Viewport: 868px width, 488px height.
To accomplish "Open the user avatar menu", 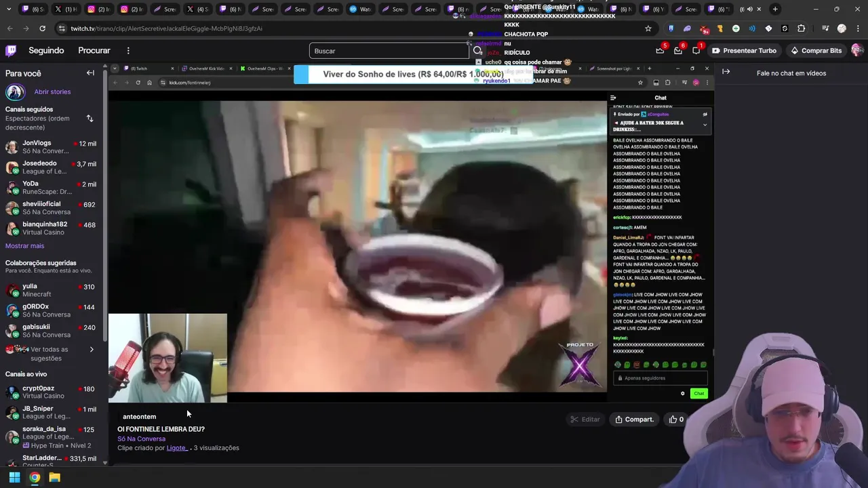I will tap(857, 50).
